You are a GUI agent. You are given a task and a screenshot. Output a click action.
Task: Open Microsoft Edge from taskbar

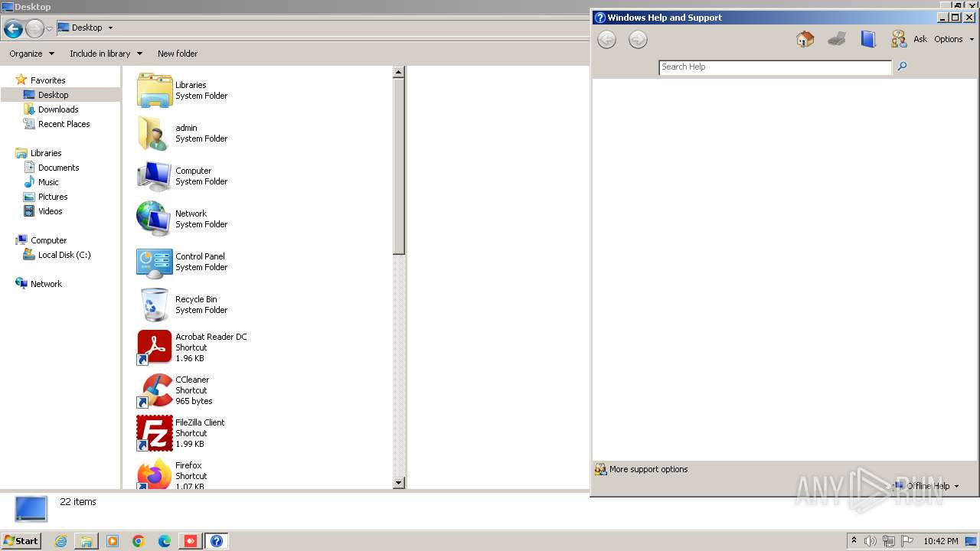click(165, 541)
